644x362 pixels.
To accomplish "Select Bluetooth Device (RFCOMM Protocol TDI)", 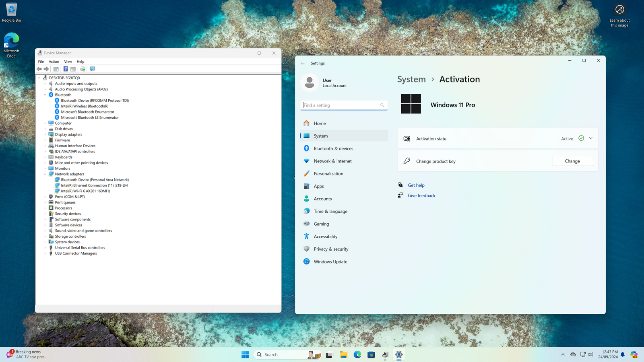I will click(95, 101).
